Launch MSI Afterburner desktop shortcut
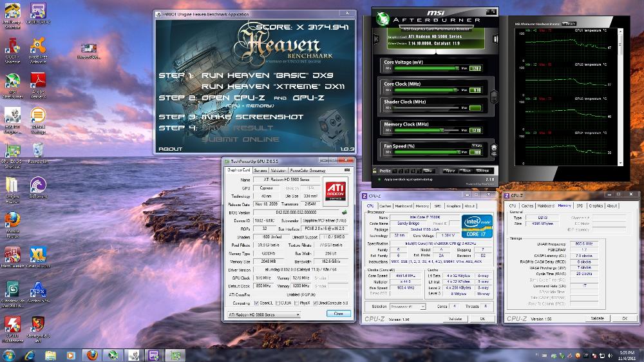The image size is (644, 362). click(x=12, y=86)
